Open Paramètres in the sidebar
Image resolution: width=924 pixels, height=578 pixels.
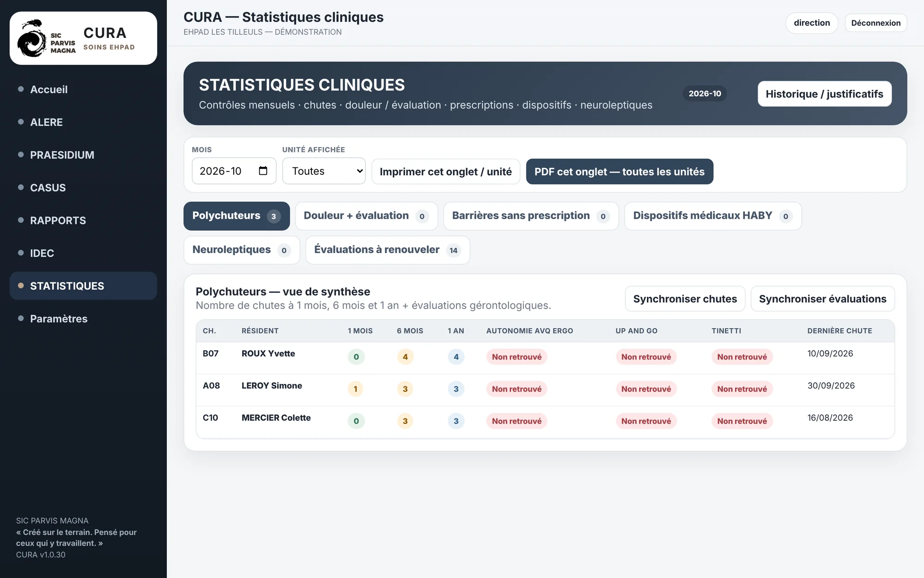point(83,319)
